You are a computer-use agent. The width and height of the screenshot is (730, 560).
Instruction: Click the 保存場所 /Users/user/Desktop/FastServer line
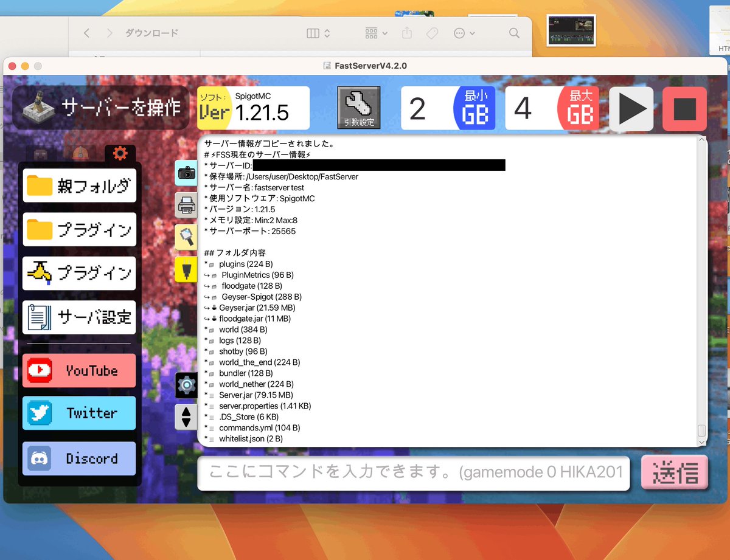(281, 176)
